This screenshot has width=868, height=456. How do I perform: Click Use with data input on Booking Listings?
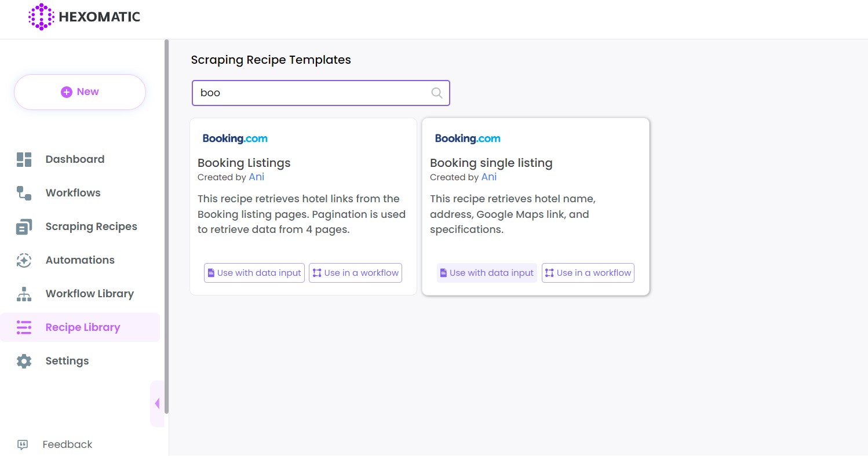(x=254, y=272)
